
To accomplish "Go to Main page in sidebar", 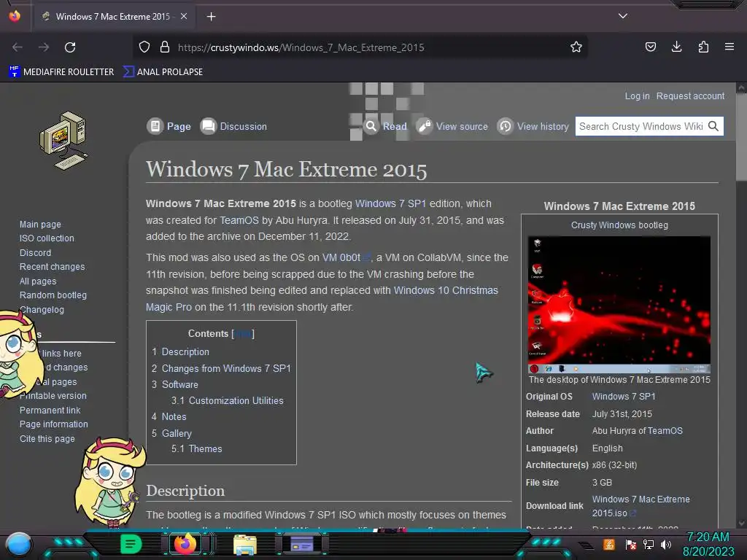I will (x=40, y=225).
